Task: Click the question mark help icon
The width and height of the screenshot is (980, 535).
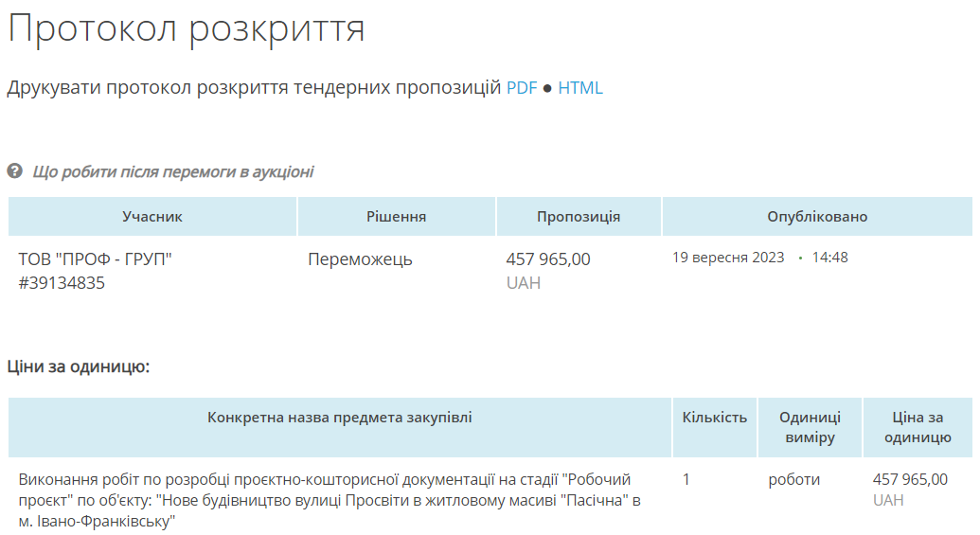Action: click(15, 170)
